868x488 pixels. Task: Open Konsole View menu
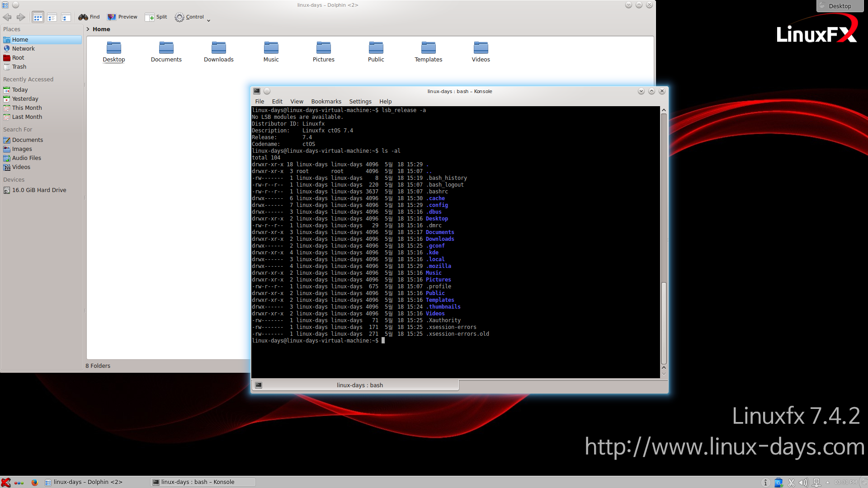297,102
